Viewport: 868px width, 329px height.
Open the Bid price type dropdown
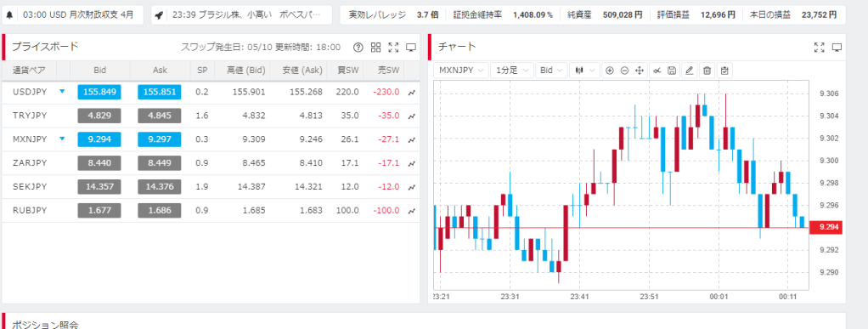[x=551, y=71]
